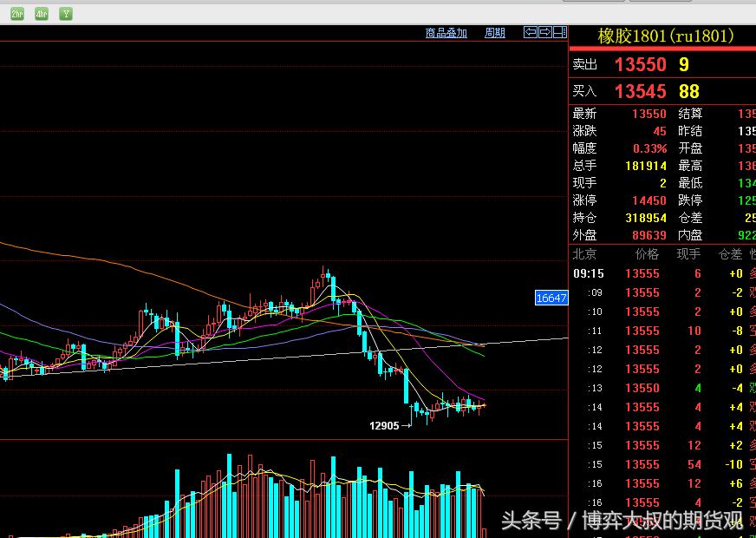Click the blue 16647 price axis label
756x538 pixels.
(x=551, y=298)
